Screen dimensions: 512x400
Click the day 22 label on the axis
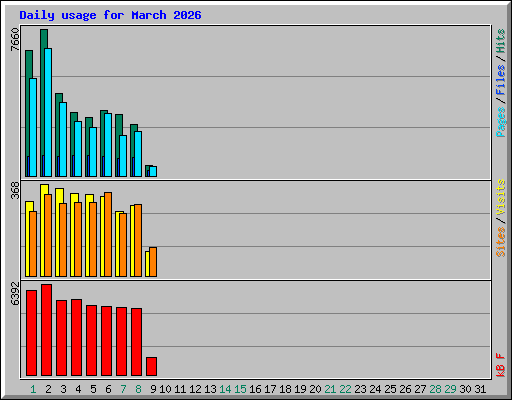[345, 389]
